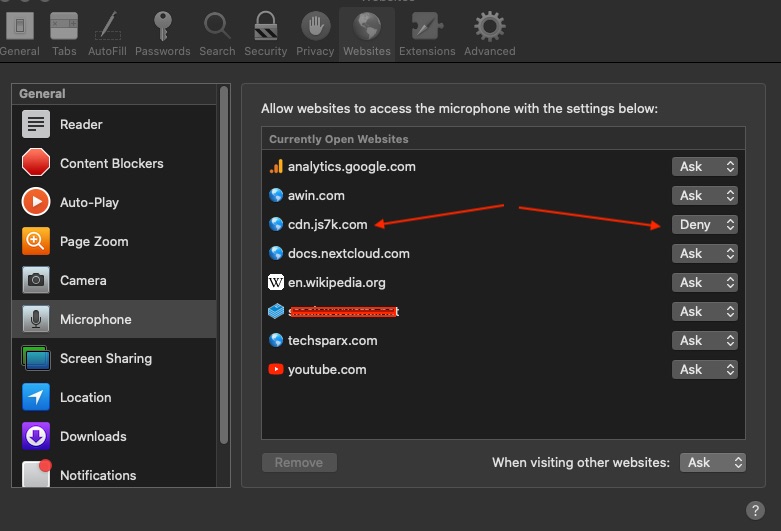Open the Advanced gear preferences pane
This screenshot has height=531, width=781.
point(490,34)
